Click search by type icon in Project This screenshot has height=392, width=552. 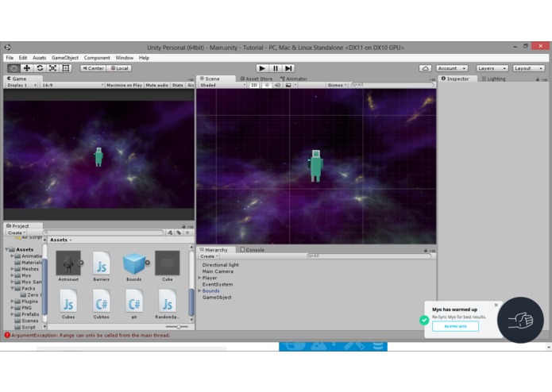click(x=170, y=233)
